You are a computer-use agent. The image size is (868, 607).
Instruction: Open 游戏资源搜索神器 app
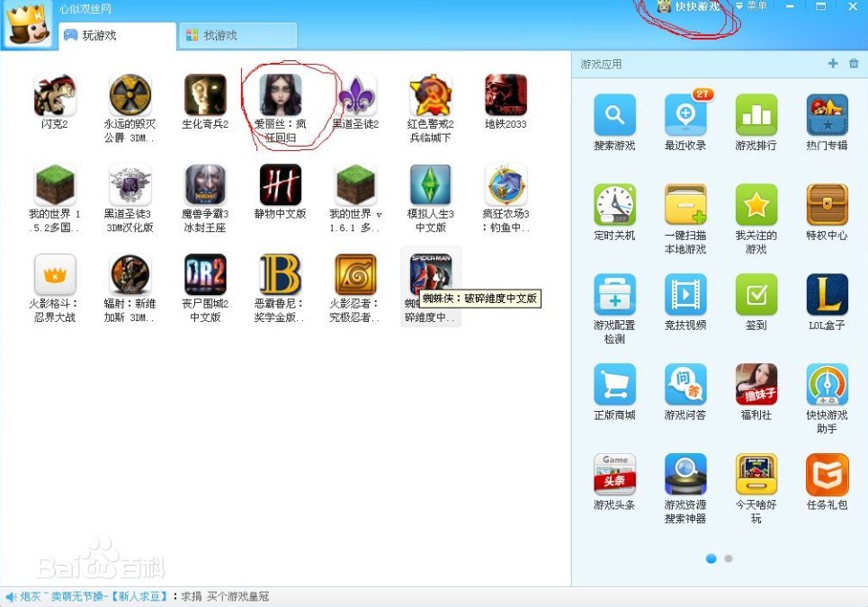tap(685, 474)
